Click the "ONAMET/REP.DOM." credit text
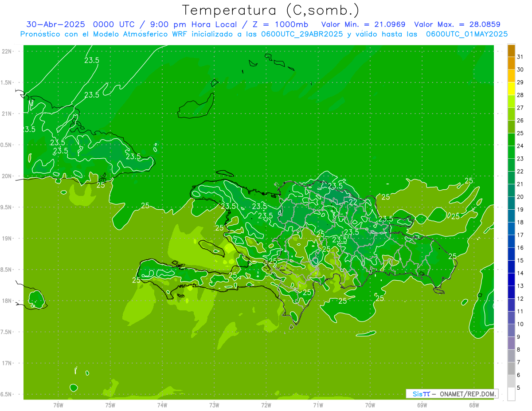Screen dimensions: 532x411 [x=467, y=394]
